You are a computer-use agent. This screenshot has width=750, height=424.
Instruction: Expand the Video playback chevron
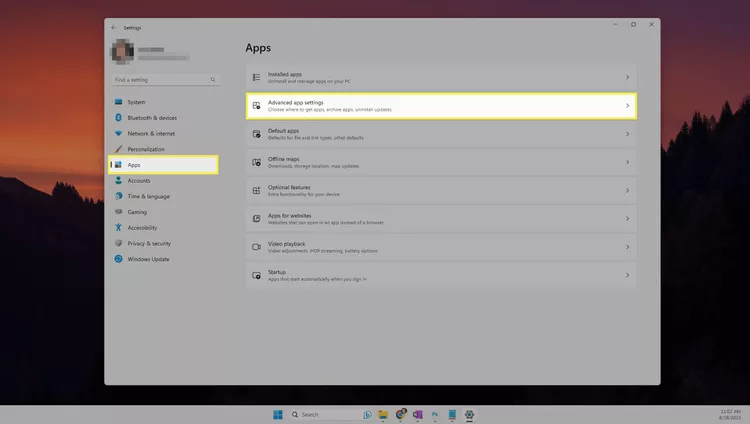coord(628,247)
